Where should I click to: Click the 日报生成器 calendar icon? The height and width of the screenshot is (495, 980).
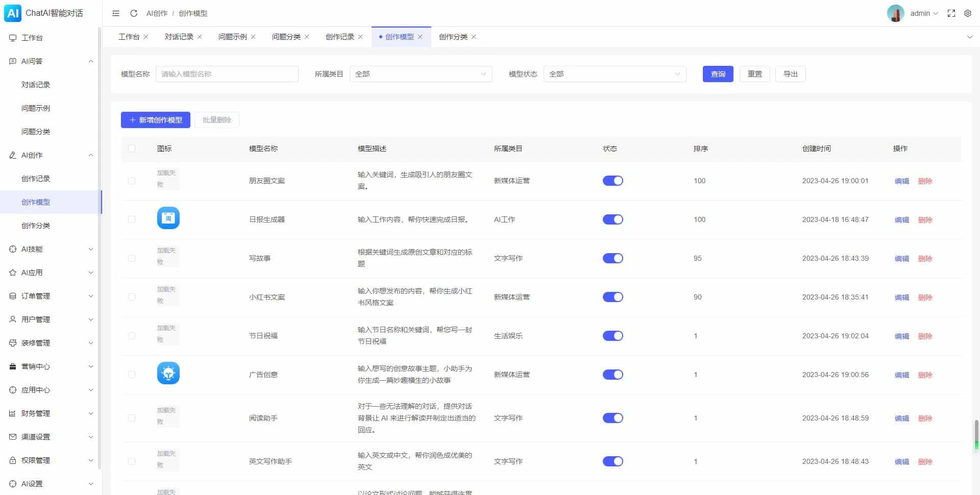[168, 218]
